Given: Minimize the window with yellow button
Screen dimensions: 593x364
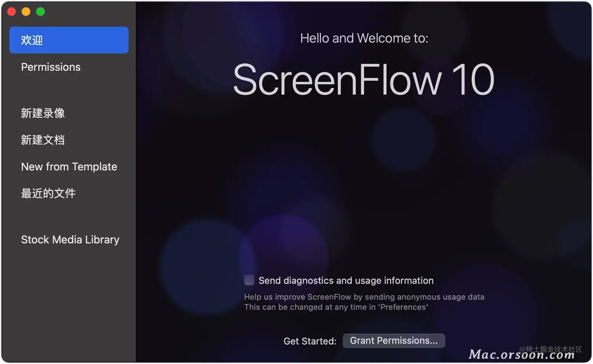Looking at the screenshot, I should click(26, 12).
